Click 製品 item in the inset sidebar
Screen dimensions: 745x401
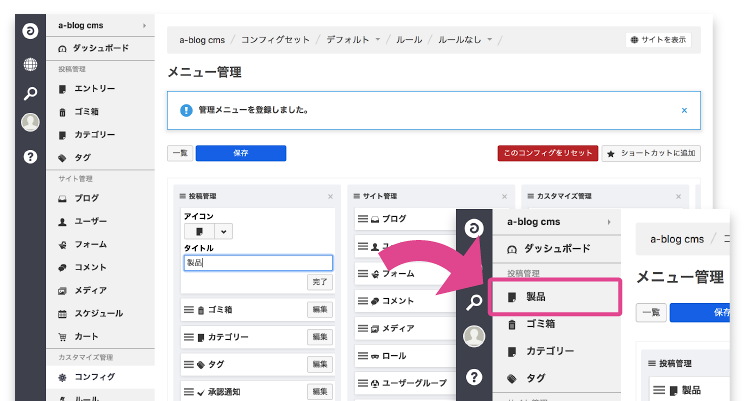tap(555, 297)
